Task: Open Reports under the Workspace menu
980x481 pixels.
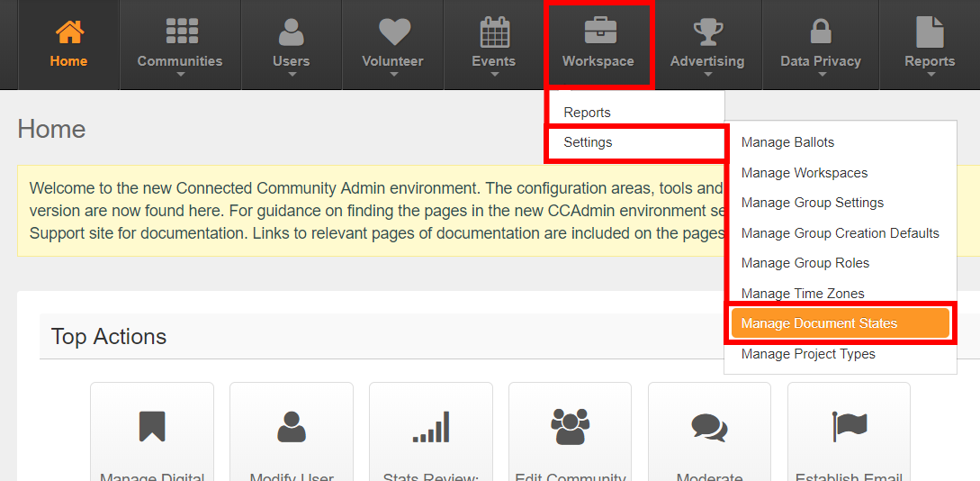Action: (x=587, y=113)
